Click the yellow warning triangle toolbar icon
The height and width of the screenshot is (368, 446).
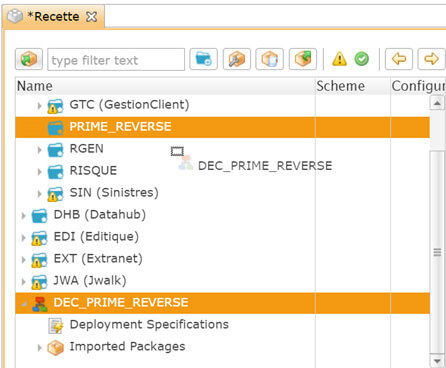point(339,59)
